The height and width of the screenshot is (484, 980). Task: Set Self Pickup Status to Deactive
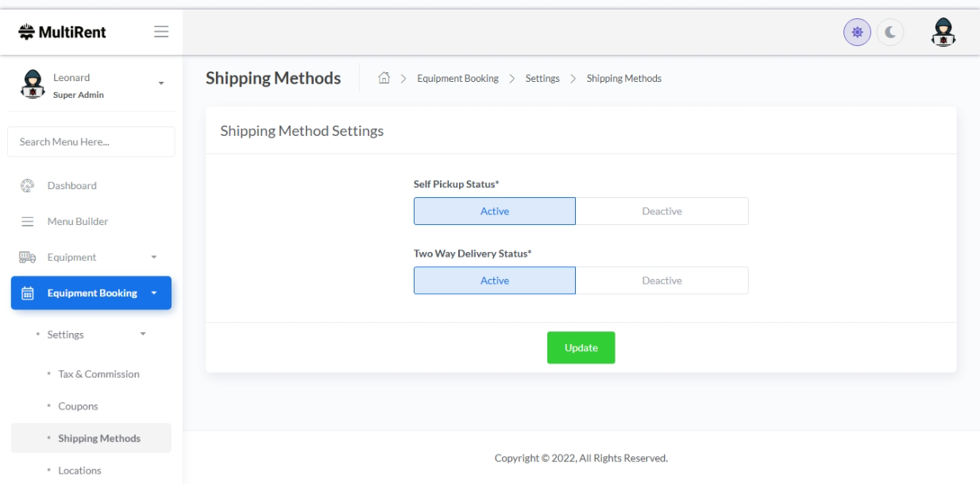pos(662,211)
